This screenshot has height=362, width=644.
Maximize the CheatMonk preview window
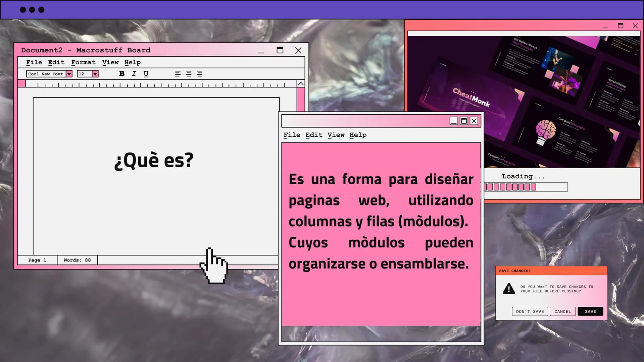coord(621,26)
